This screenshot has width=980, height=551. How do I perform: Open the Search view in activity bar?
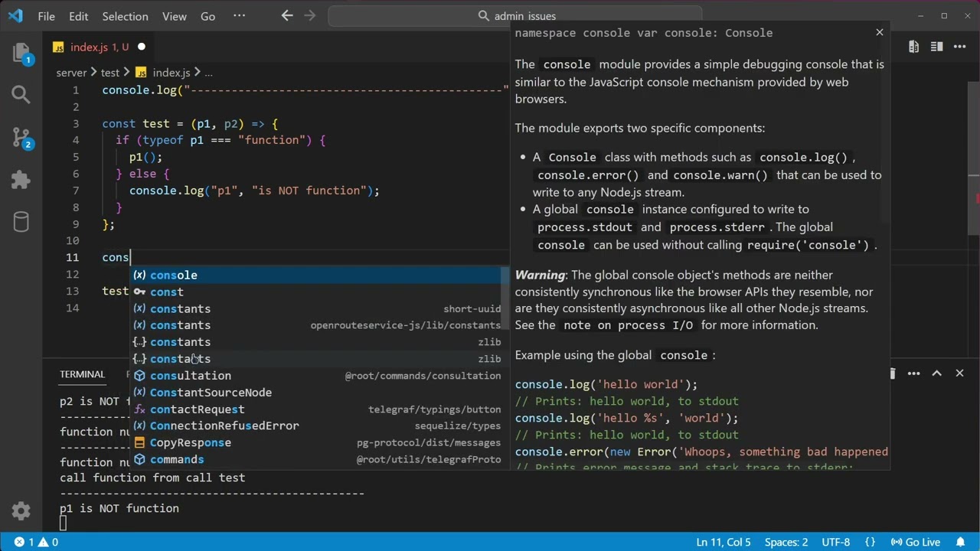[x=21, y=95]
